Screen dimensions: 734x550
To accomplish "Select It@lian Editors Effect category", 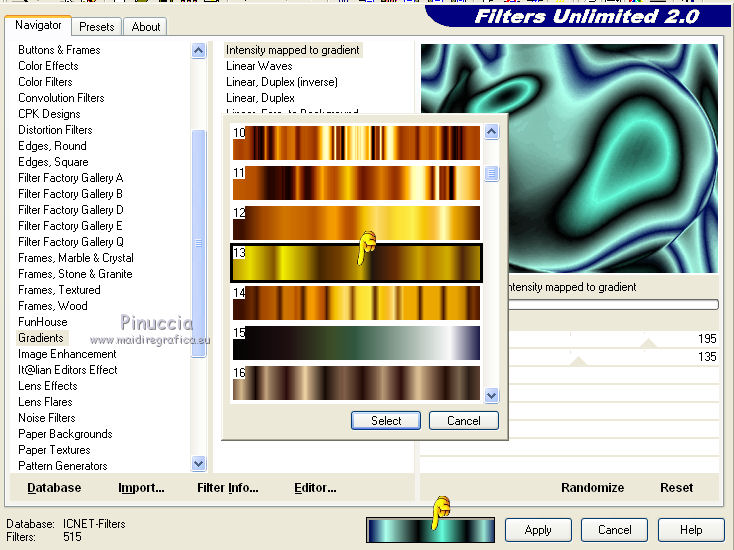I will [x=67, y=370].
